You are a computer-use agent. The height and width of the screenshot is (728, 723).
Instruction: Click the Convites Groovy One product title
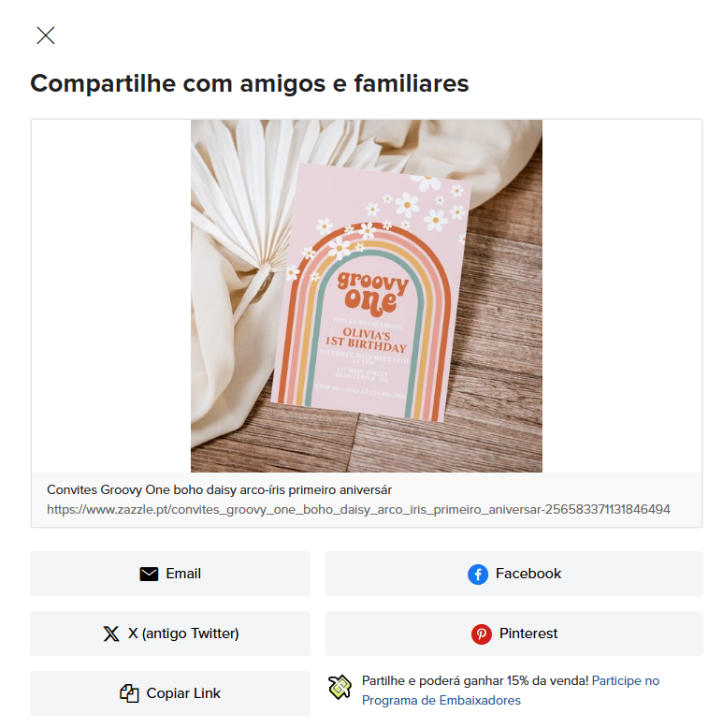pos(219,489)
